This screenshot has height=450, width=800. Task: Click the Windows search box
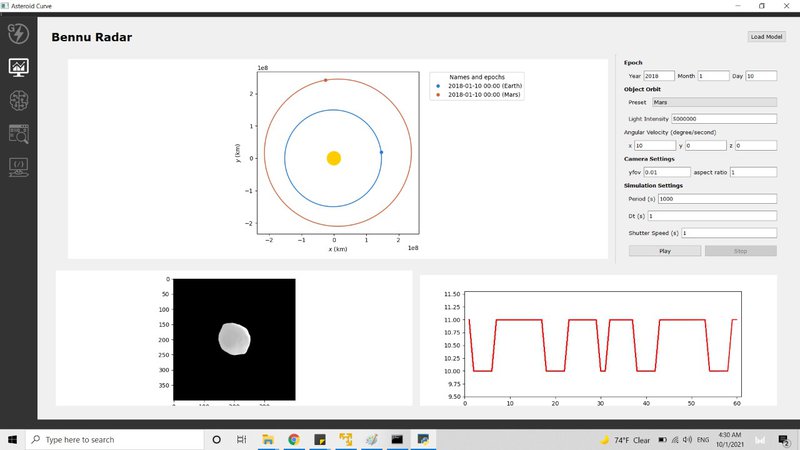[x=115, y=439]
